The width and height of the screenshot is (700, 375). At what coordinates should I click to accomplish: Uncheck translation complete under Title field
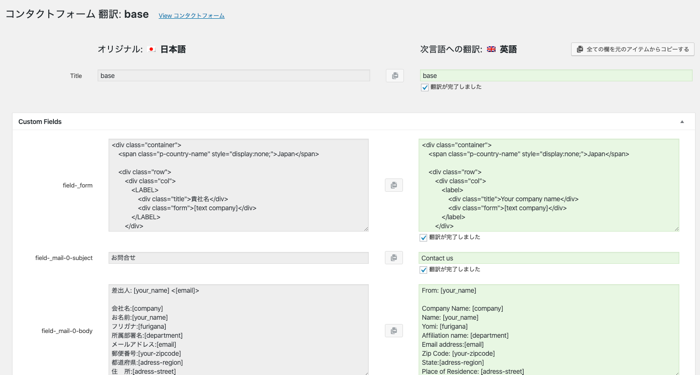point(425,88)
